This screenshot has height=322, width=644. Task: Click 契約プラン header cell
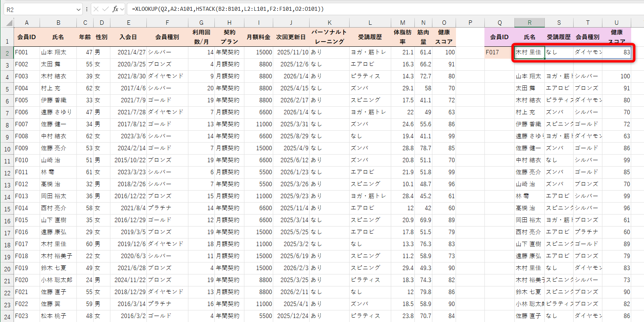229,37
